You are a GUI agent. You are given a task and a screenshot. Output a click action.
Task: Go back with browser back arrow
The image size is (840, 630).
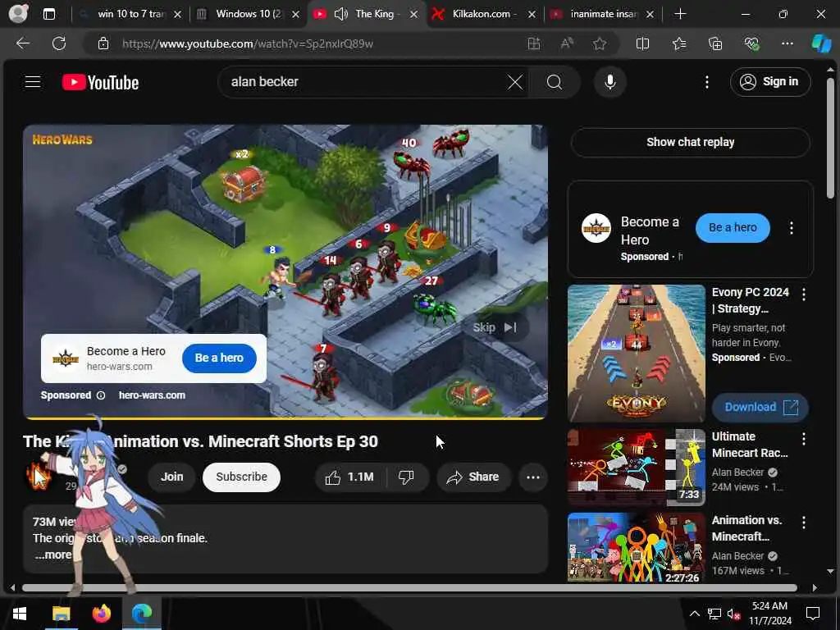click(22, 43)
